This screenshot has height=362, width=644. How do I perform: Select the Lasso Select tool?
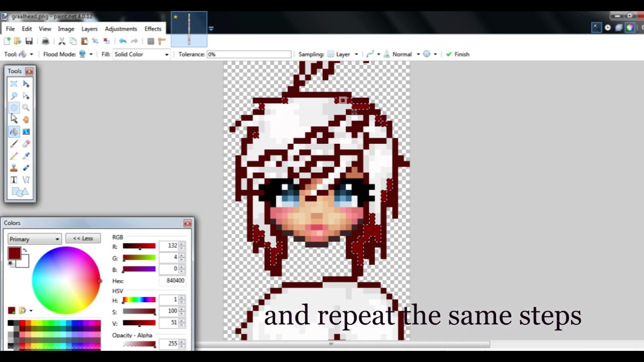pyautogui.click(x=14, y=96)
